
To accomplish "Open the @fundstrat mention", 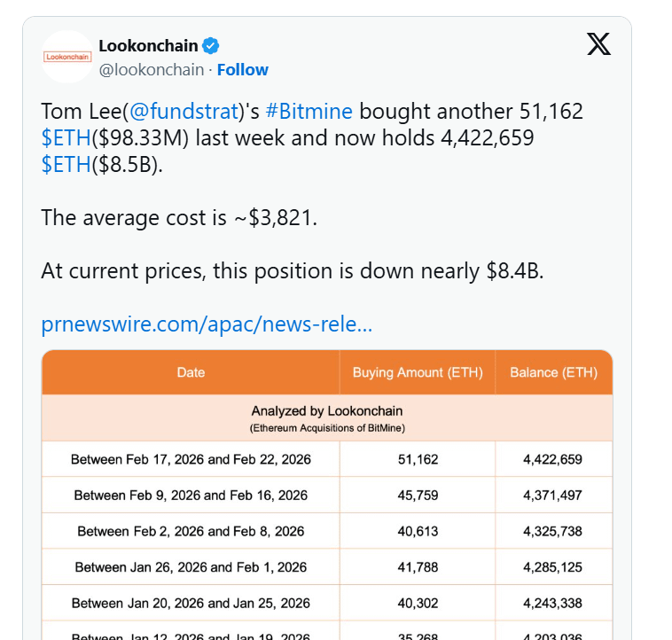I will (184, 112).
